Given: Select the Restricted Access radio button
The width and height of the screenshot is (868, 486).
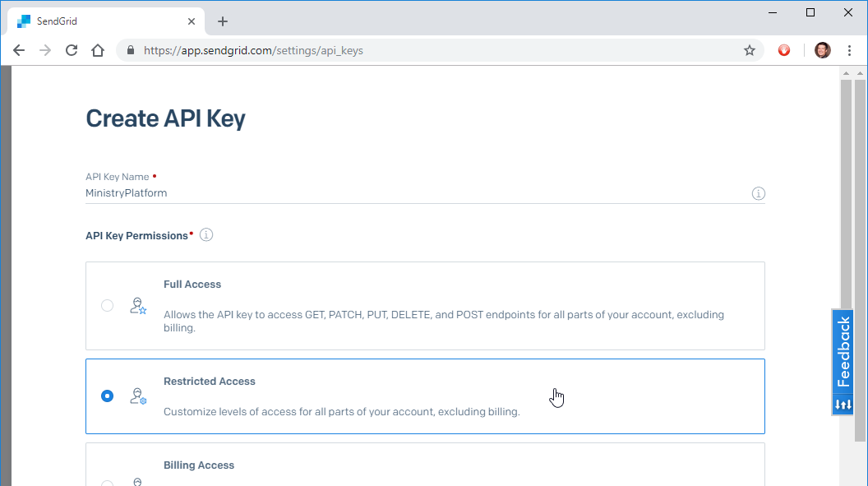Looking at the screenshot, I should 107,396.
